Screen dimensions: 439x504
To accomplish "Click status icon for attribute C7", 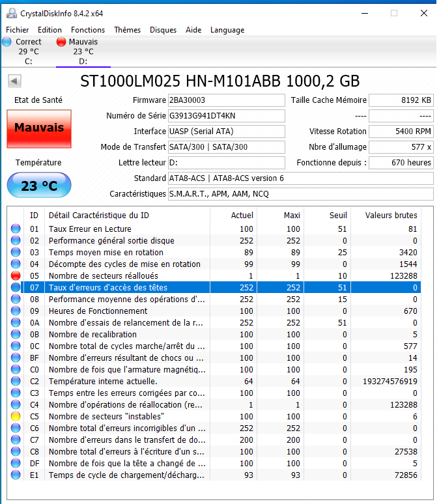I will click(x=16, y=440).
